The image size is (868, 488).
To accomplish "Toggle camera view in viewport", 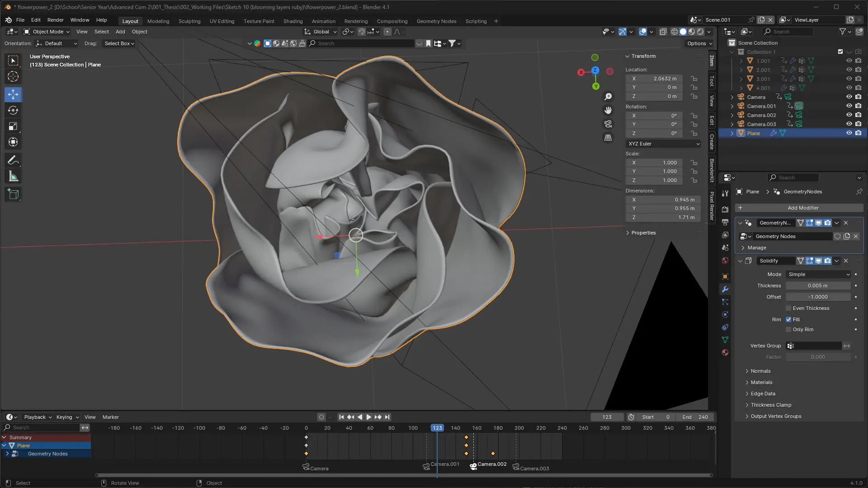I will click(608, 124).
